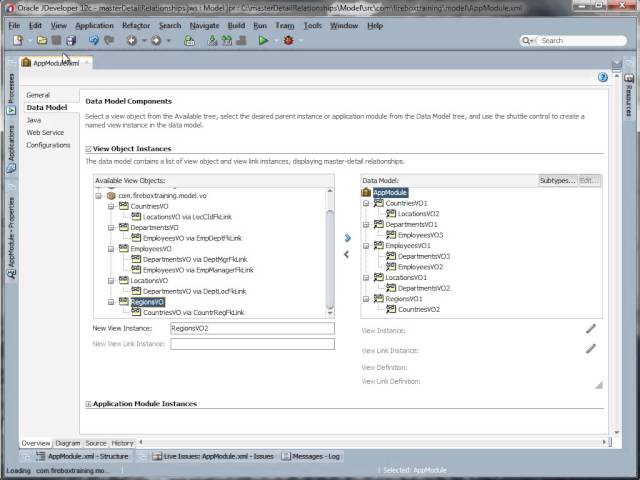Click the Rebuild project toolbar icon

(x=227, y=40)
